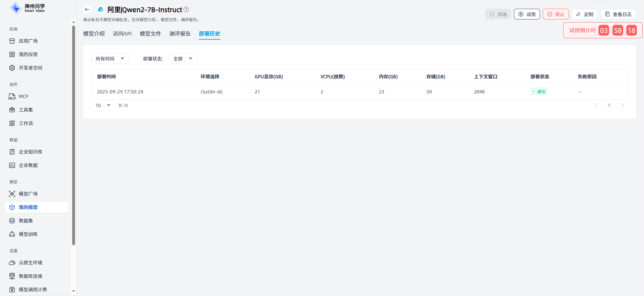Switch to the 模型介绍 tab
This screenshot has height=296, width=644.
point(94,34)
